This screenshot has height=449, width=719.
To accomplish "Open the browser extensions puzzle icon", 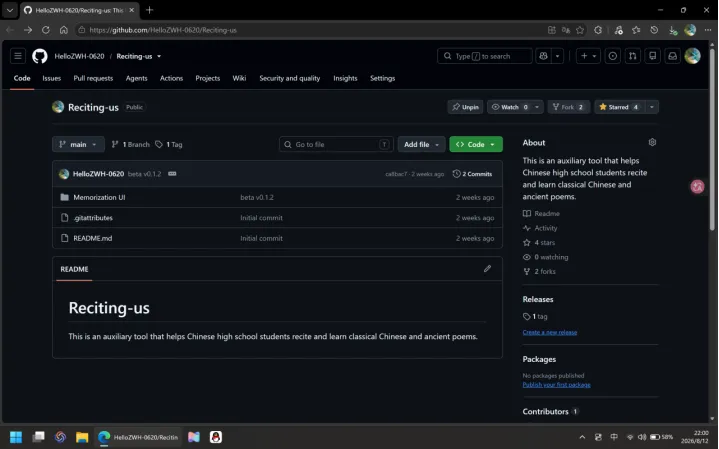I will coord(598,30).
